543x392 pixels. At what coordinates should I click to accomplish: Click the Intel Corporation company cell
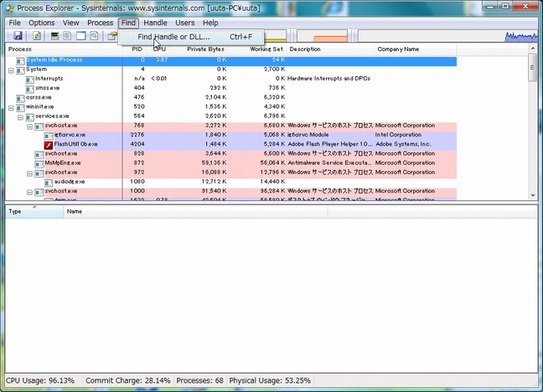(398, 135)
